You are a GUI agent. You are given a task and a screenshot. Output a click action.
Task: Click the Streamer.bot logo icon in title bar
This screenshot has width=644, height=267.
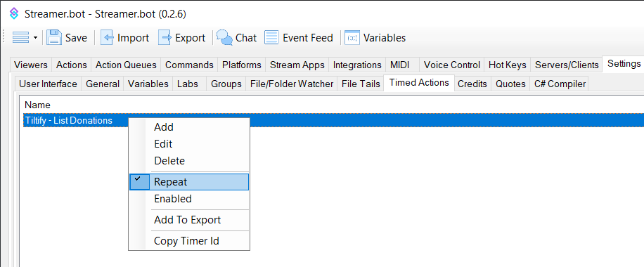(14, 13)
